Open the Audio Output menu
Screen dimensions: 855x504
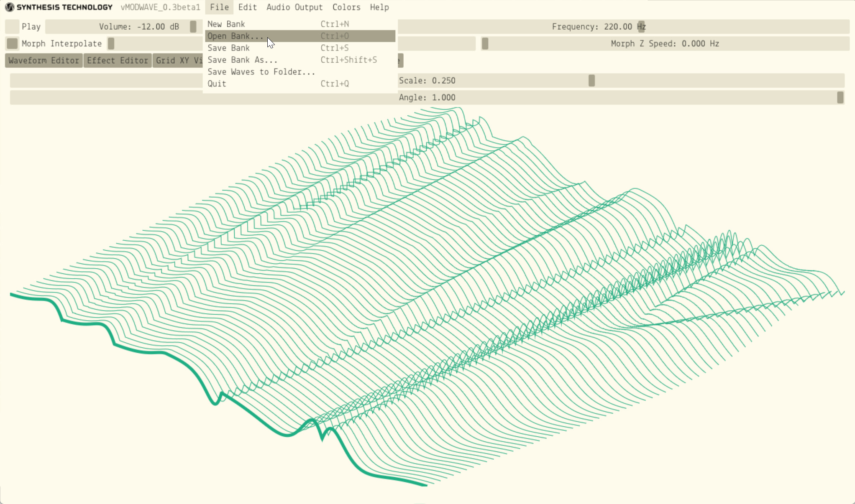pyautogui.click(x=294, y=7)
